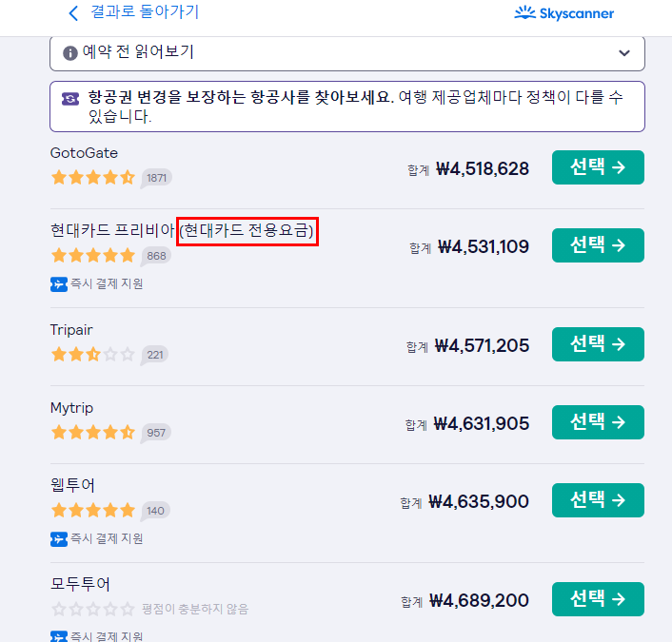Pick the 모두투어 ₩4,689,200 선택 button
This screenshot has height=642, width=672.
tap(598, 599)
